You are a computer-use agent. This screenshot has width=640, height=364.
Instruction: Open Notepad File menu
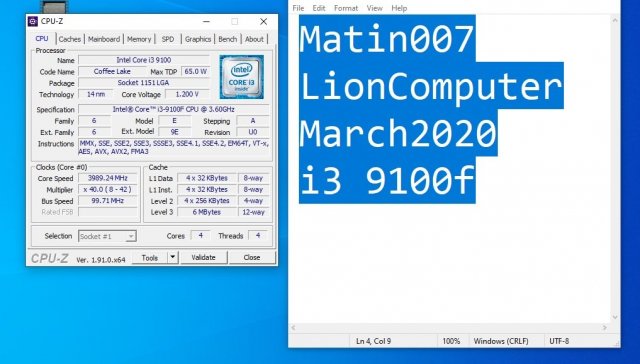tap(298, 8)
